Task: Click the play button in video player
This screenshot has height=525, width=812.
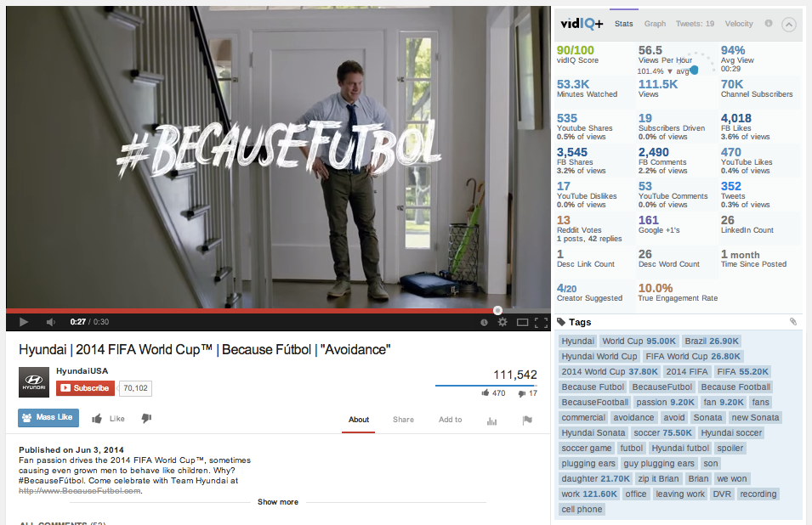Action: coord(23,322)
